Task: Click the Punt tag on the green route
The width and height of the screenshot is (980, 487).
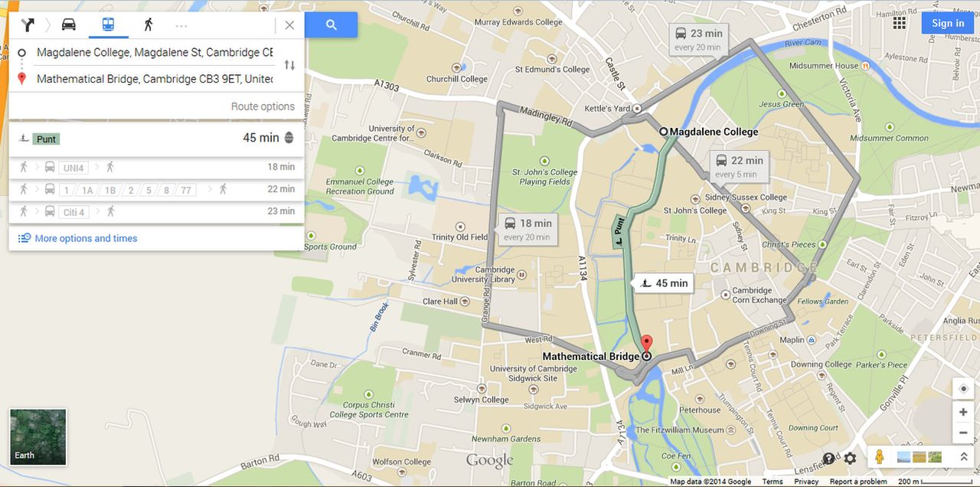Action: pos(619,231)
